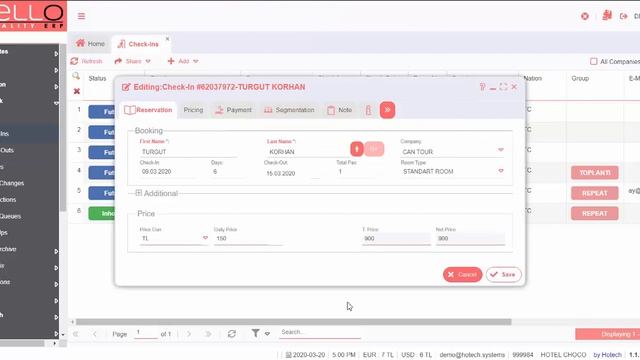Go to first page icon

[76, 334]
